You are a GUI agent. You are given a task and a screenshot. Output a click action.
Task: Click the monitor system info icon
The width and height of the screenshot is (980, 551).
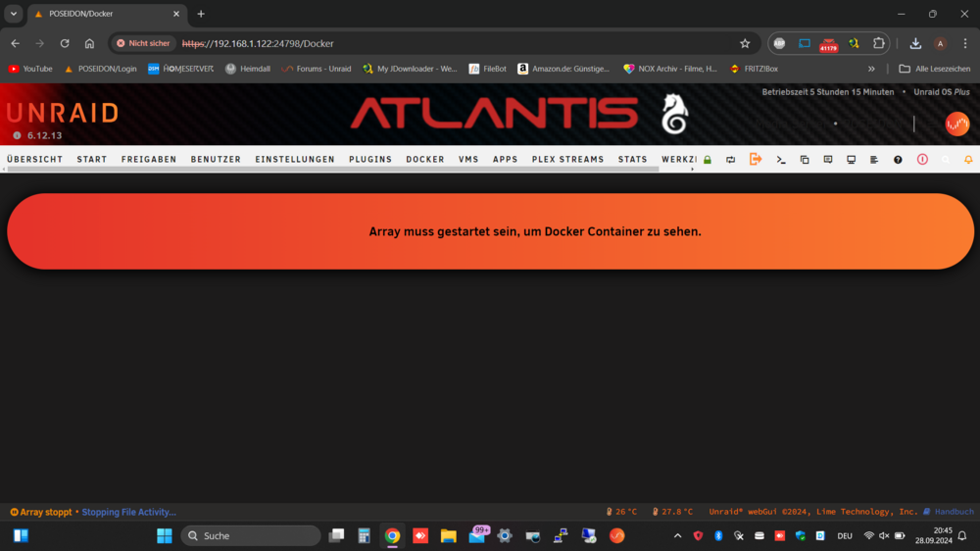click(x=852, y=160)
